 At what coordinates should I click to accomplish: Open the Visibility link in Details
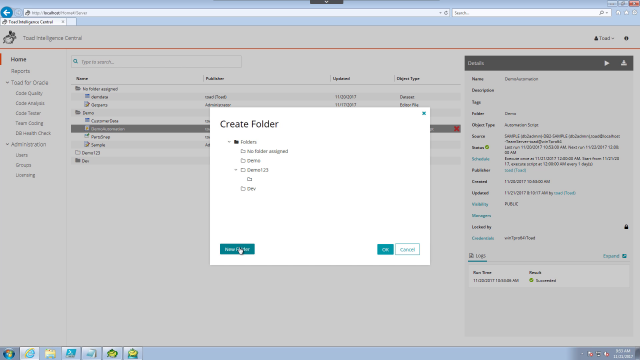(480, 204)
